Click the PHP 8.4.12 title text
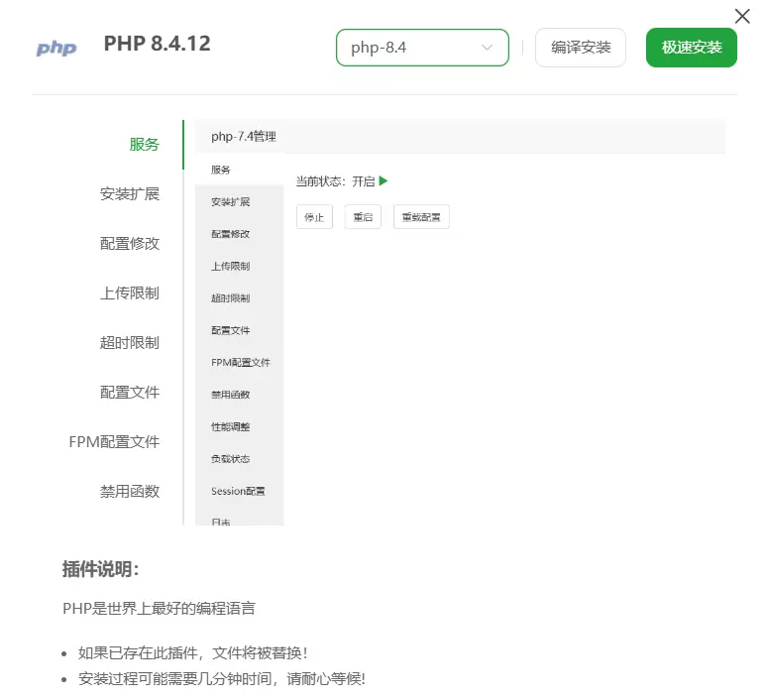 tap(157, 44)
